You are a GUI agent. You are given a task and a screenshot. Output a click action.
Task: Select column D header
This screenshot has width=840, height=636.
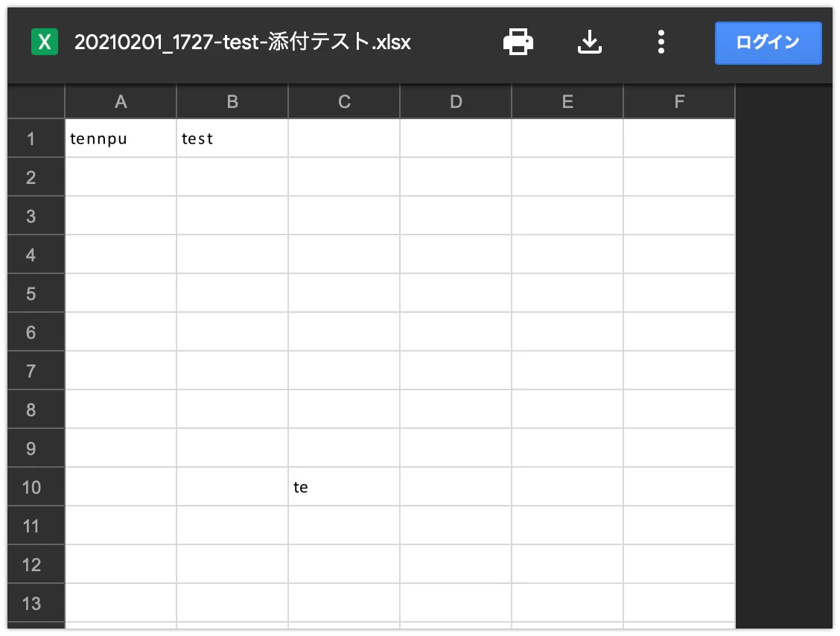pyautogui.click(x=456, y=102)
